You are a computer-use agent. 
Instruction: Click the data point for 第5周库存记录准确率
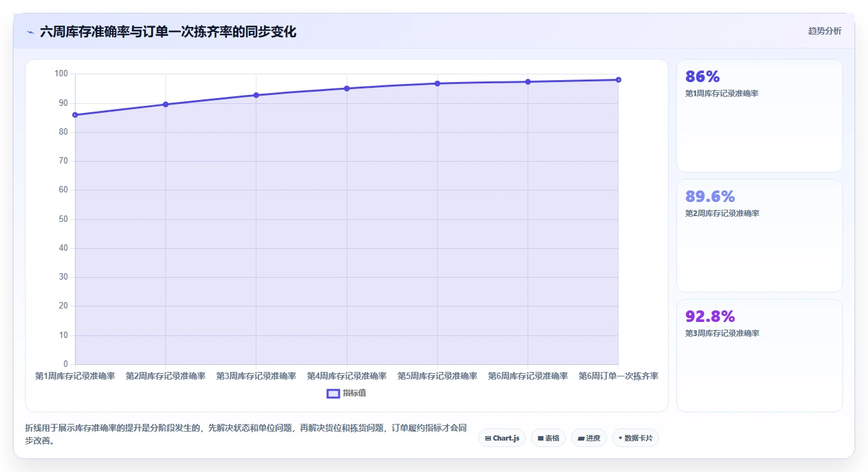437,83
